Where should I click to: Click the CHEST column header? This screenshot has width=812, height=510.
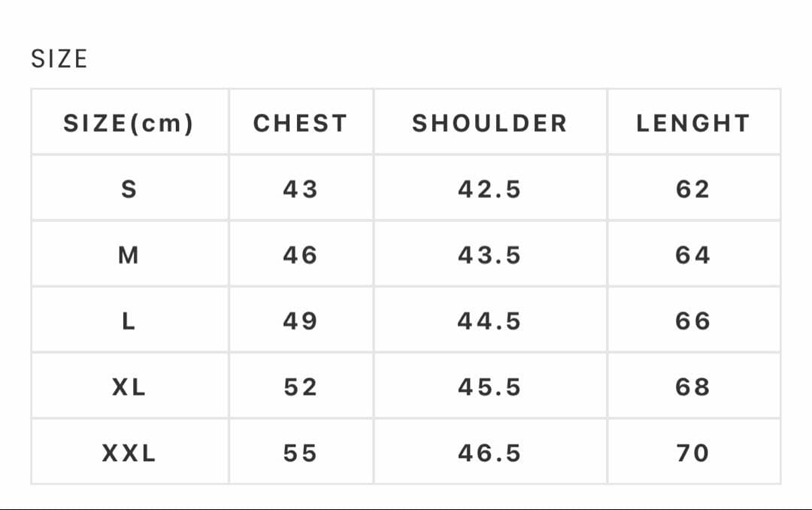[x=300, y=123]
